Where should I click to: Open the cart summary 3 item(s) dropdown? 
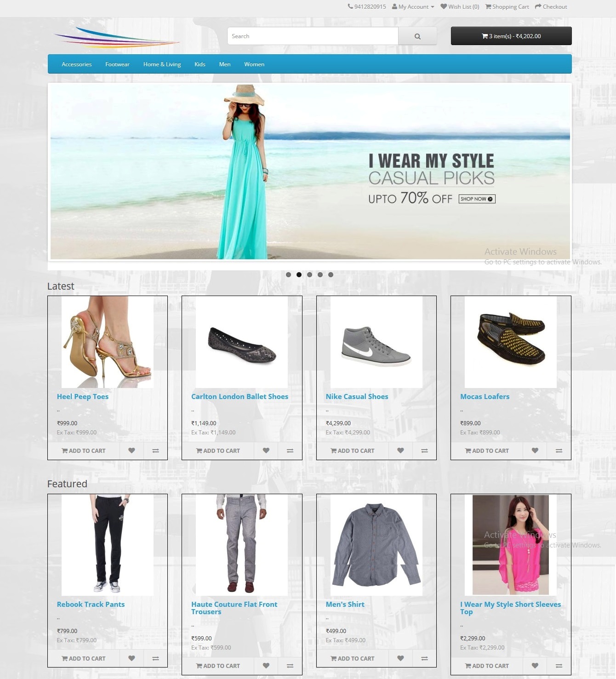[x=511, y=36]
